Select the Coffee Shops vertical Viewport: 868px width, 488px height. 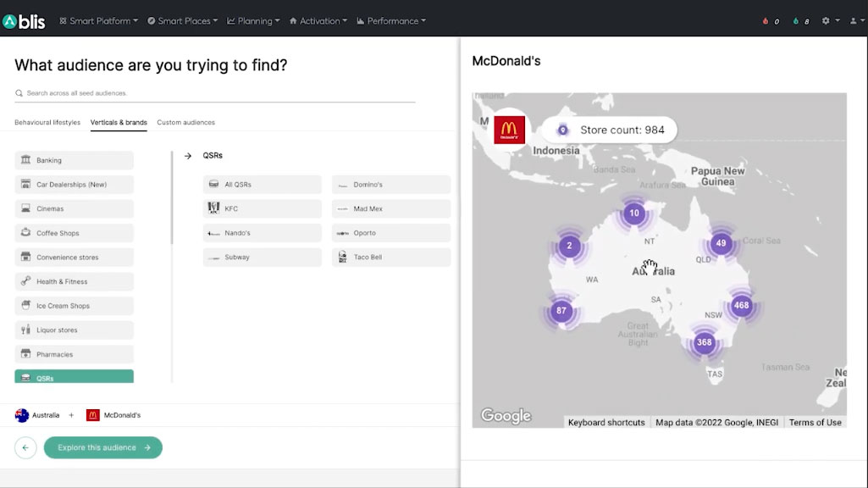coord(75,233)
